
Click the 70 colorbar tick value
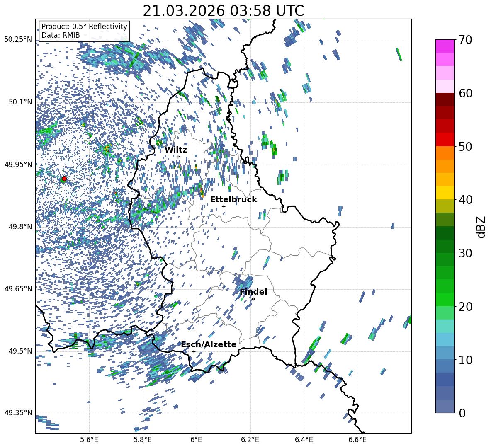click(465, 40)
